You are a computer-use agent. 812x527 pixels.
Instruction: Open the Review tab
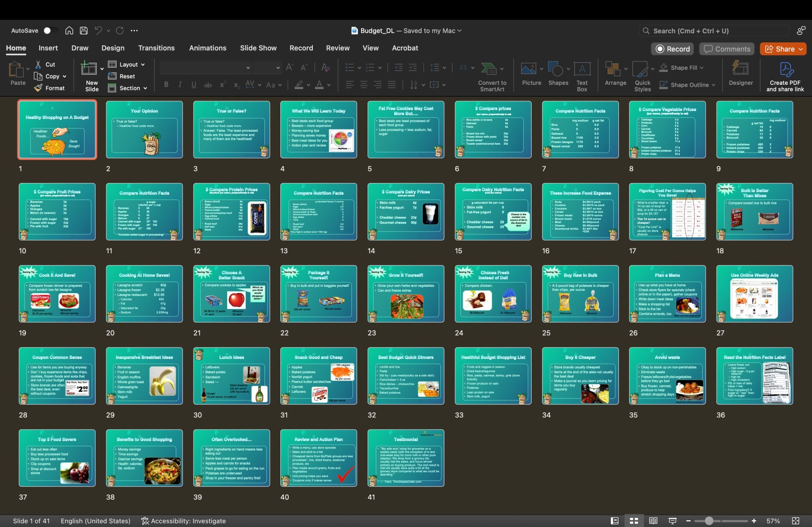[x=338, y=48]
